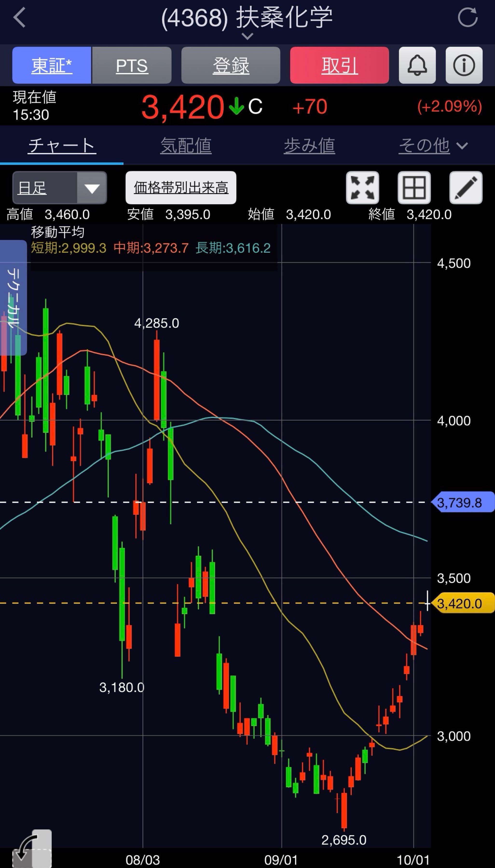495x868 pixels.
Task: Activate the pencil drawing tool
Action: pyautogui.click(x=466, y=188)
